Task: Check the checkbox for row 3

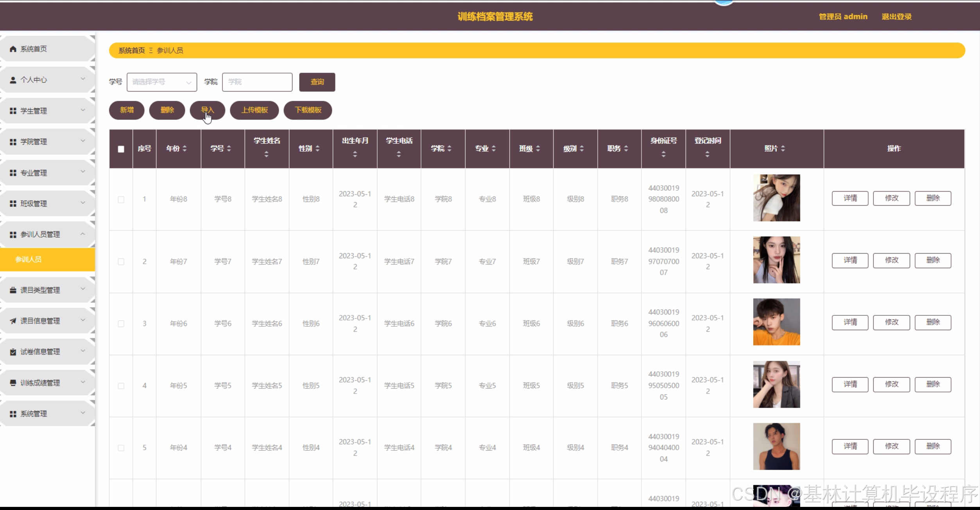Action: (x=121, y=324)
